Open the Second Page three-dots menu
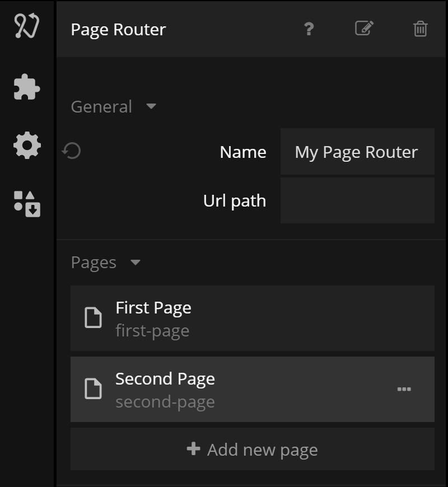 coord(404,389)
